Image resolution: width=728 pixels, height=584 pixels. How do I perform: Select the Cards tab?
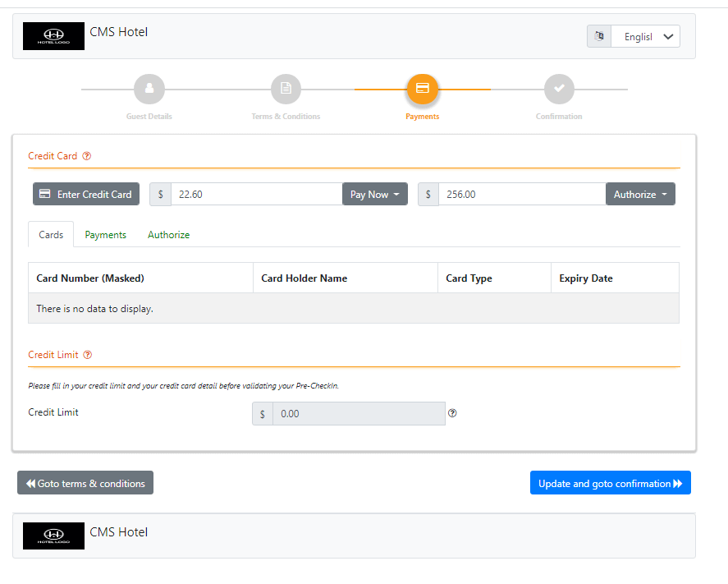[x=51, y=235]
